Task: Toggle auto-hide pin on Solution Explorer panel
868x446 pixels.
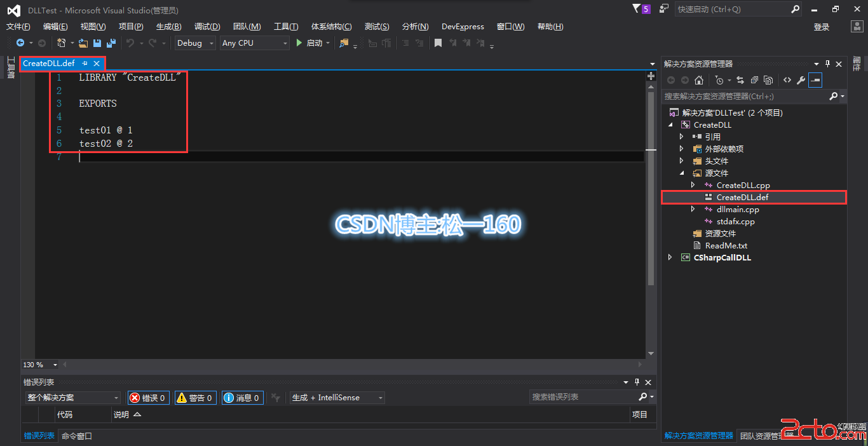Action: (827, 64)
